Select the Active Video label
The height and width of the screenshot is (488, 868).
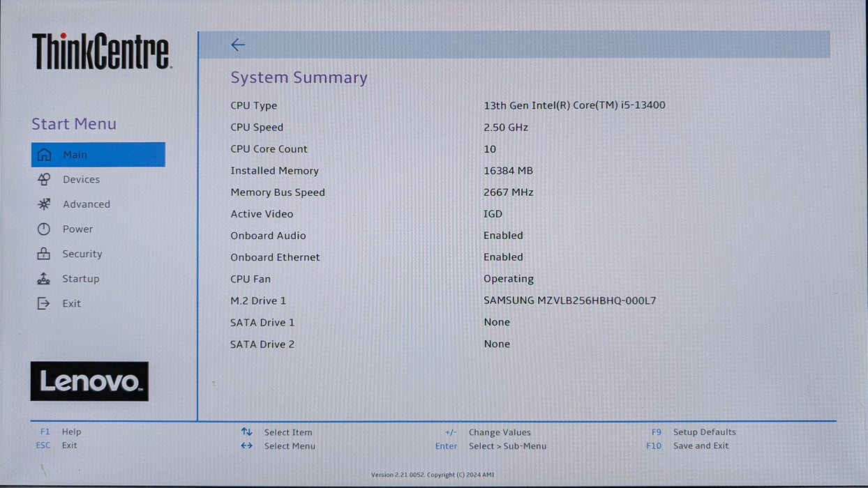coord(262,214)
